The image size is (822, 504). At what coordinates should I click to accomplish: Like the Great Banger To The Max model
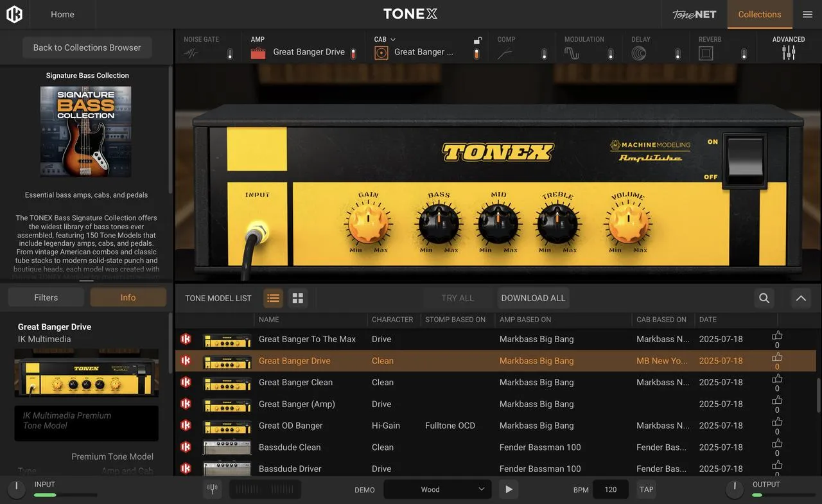coord(777,335)
